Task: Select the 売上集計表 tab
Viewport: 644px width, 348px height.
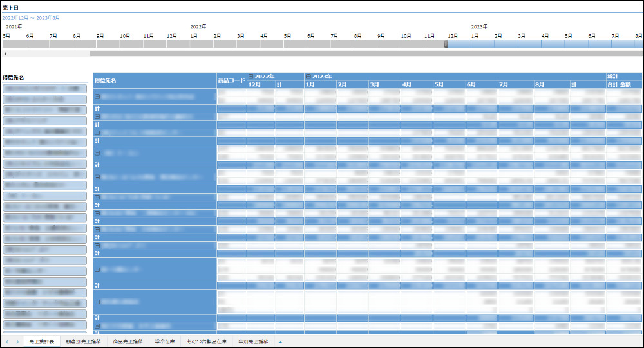Action: pyautogui.click(x=41, y=342)
